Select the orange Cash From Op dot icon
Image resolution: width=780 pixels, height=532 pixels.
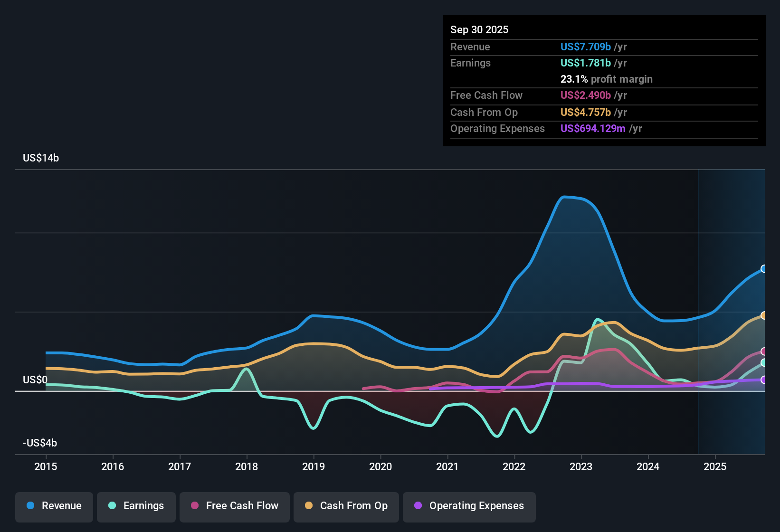[308, 506]
